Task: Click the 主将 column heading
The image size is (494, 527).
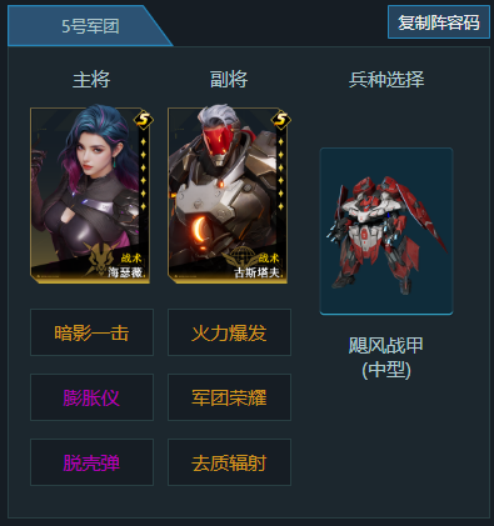Action: pyautogui.click(x=91, y=80)
